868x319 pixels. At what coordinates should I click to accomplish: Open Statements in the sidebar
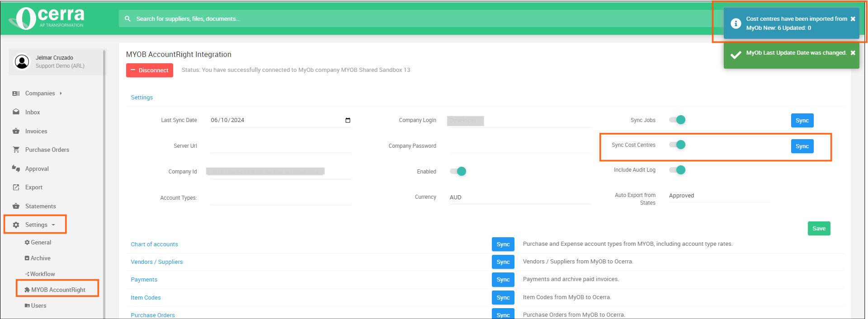tap(41, 206)
